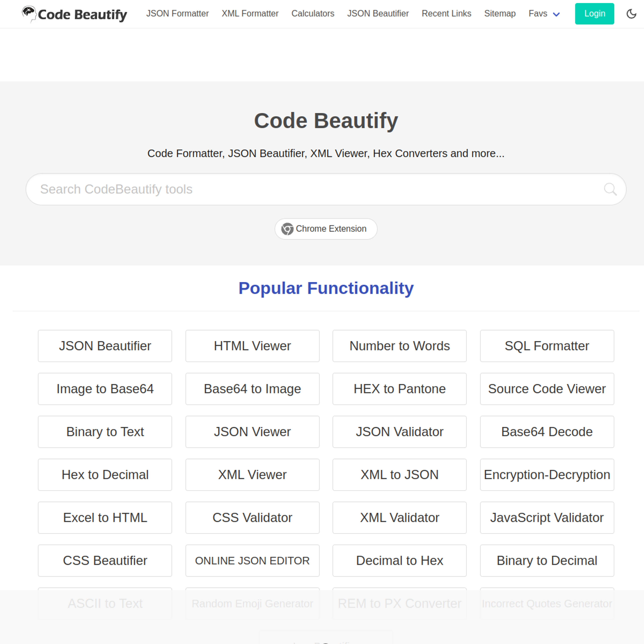The width and height of the screenshot is (644, 644).
Task: Open the CSS Validator tool
Action: (252, 518)
